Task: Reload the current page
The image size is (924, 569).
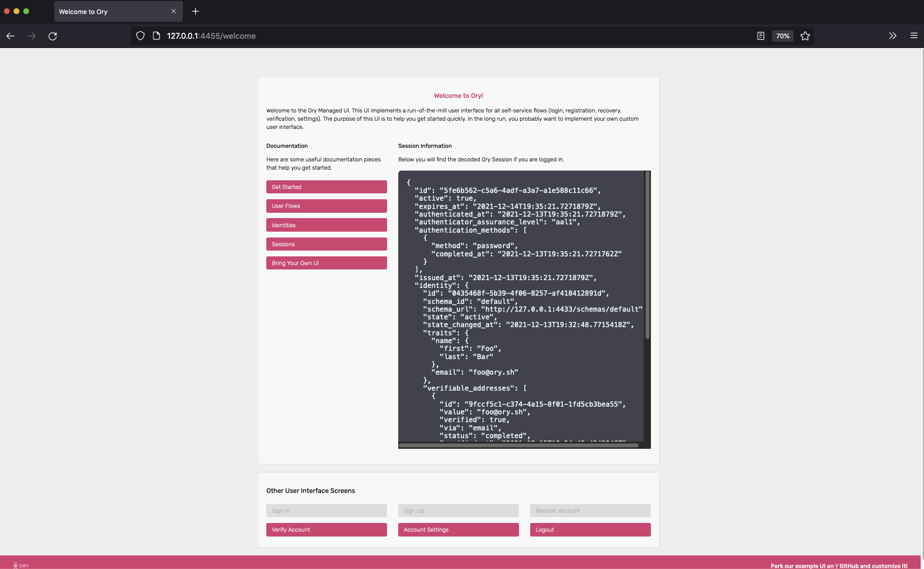Action: point(53,36)
